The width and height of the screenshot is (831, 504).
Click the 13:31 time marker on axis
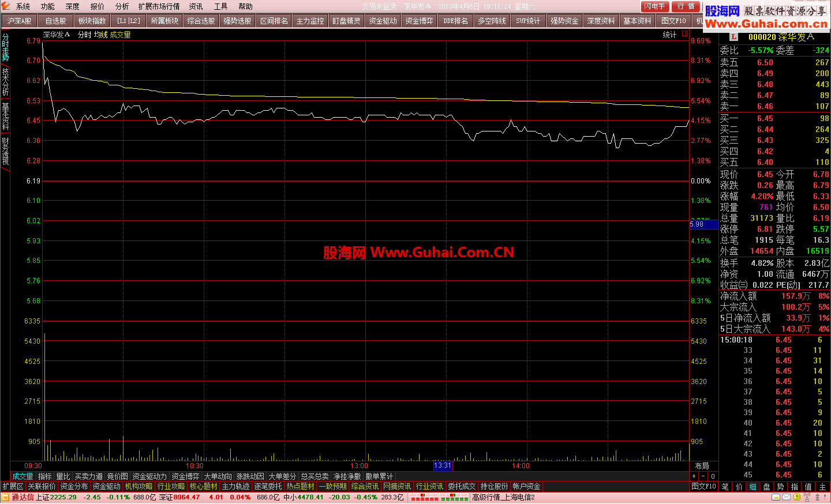[443, 465]
